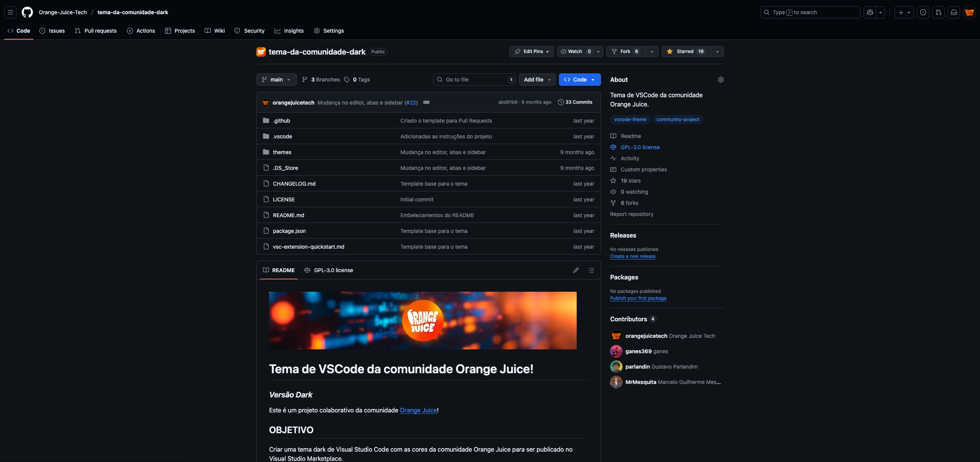
Task: Expand the star lists dropdown arrow
Action: tap(717, 52)
